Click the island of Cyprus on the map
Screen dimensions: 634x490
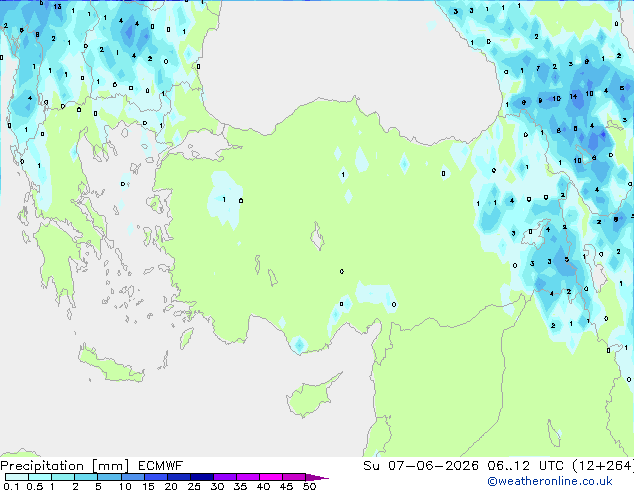[311, 396]
